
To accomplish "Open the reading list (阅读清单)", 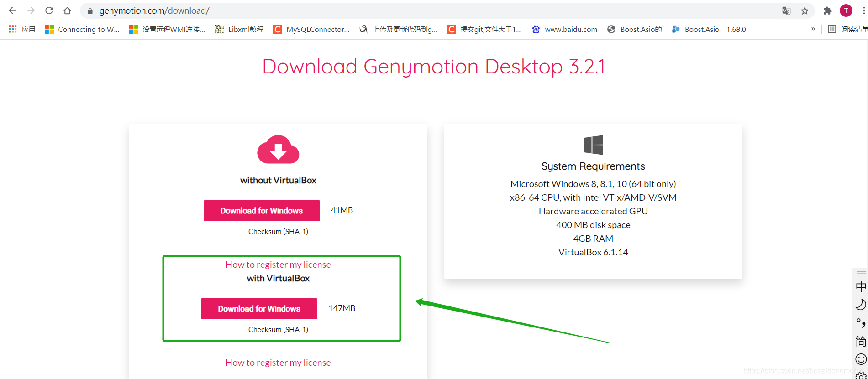I will coord(848,29).
